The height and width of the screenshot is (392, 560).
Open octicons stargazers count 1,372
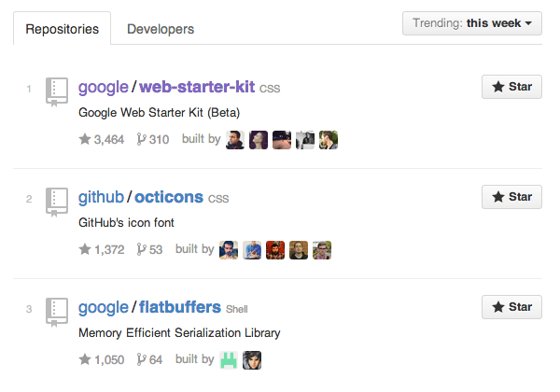[x=103, y=250]
